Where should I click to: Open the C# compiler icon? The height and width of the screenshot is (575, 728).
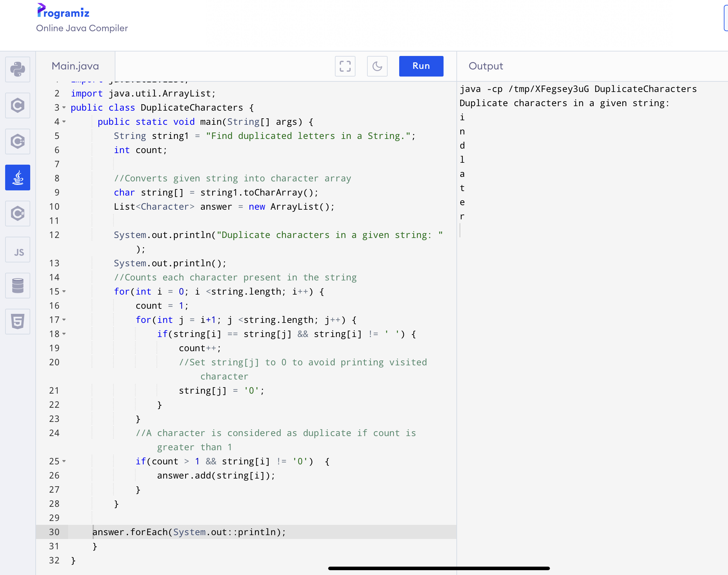click(17, 214)
